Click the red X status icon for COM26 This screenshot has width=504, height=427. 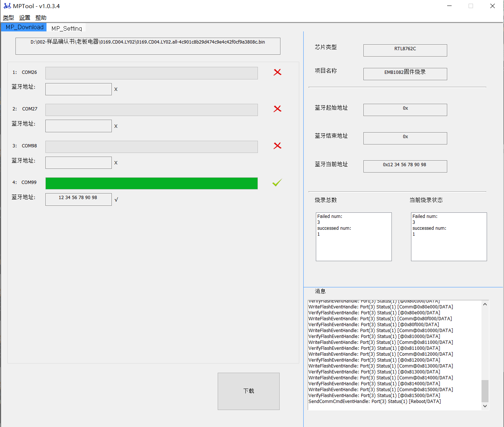277,72
